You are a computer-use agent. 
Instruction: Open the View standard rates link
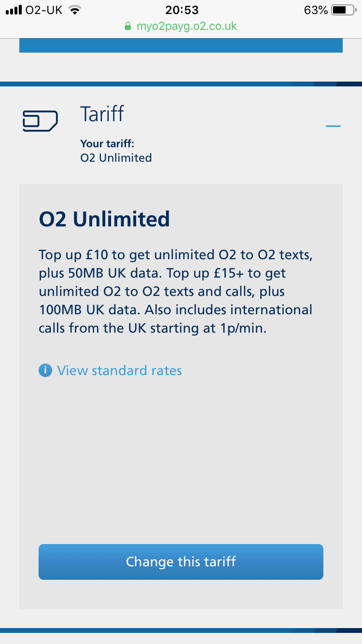pos(119,371)
